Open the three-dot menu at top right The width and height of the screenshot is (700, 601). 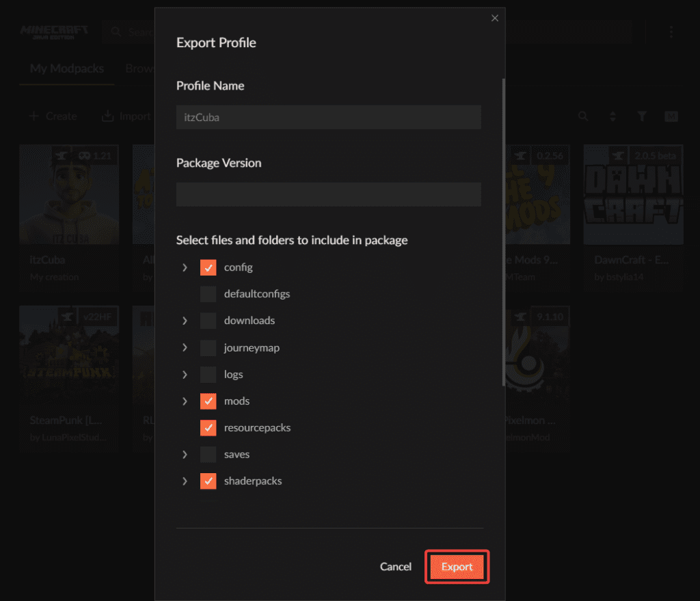[x=671, y=32]
